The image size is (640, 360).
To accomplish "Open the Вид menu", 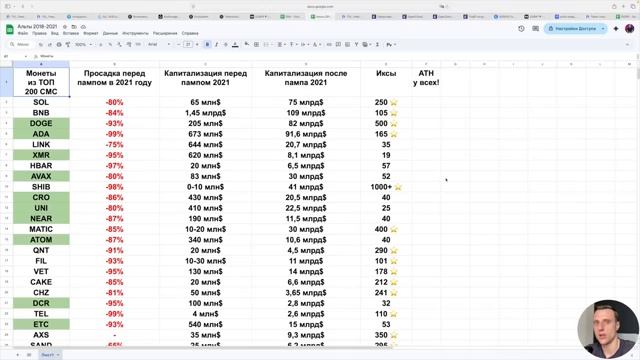I will click(x=55, y=33).
